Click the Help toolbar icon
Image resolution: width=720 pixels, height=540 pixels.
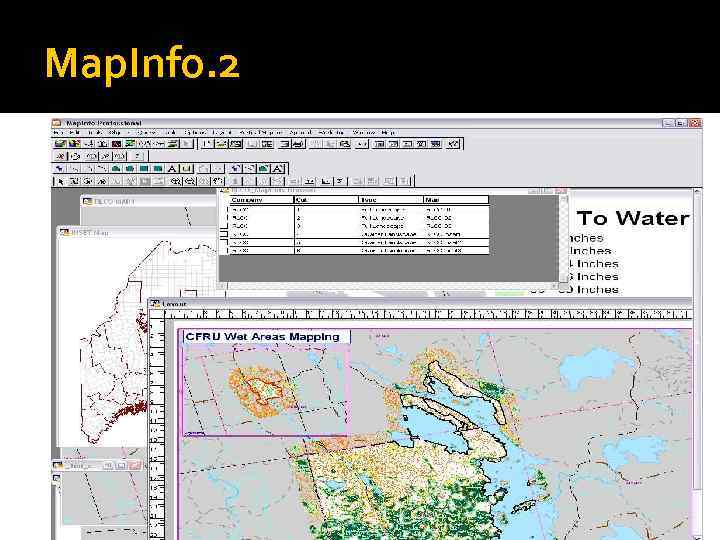point(453,144)
